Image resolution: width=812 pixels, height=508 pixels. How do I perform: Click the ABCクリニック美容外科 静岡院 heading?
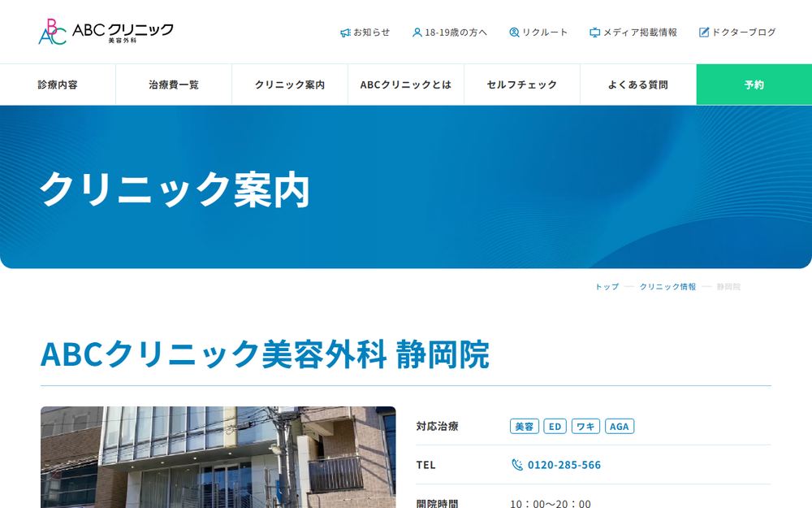click(265, 354)
